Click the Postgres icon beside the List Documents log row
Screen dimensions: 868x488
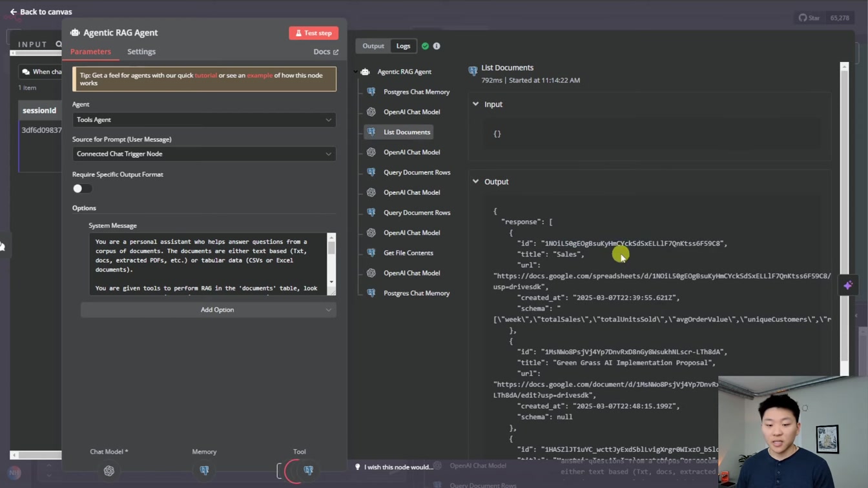tap(371, 132)
